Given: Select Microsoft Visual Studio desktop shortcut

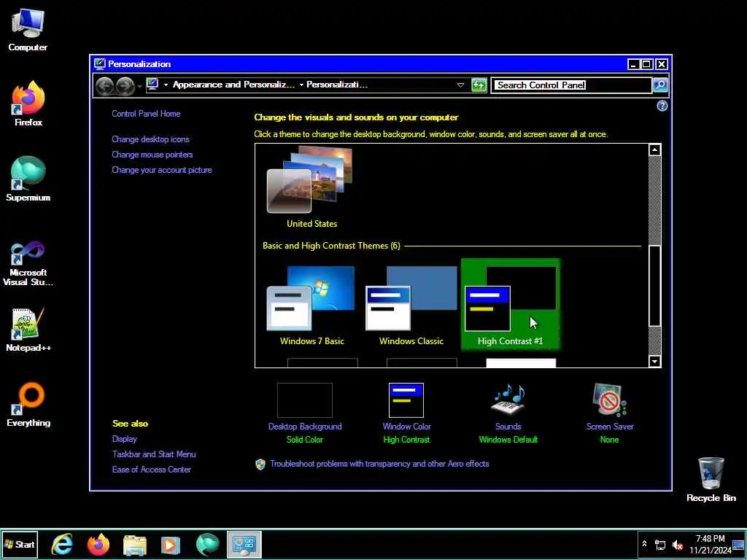Looking at the screenshot, I should pyautogui.click(x=28, y=262).
